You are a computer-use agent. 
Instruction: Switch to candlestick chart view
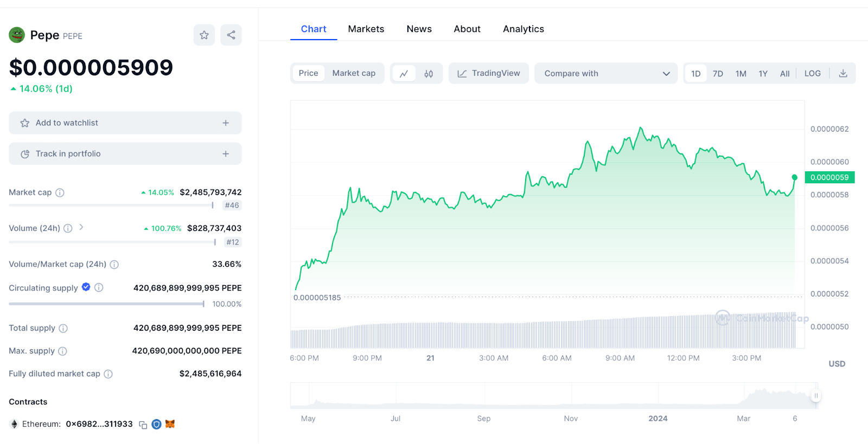coord(429,74)
